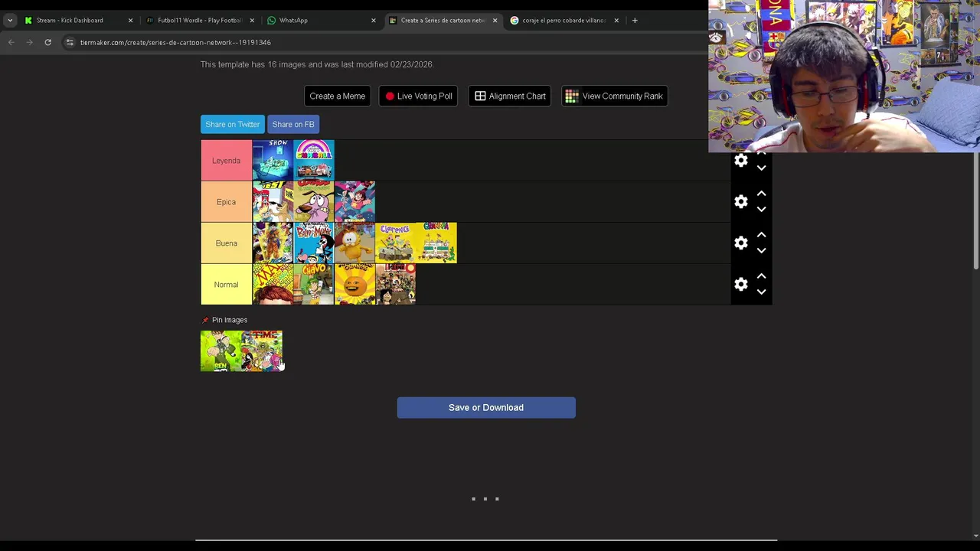Viewport: 980px width, 551px height.
Task: Go forward to next page
Action: point(29,42)
